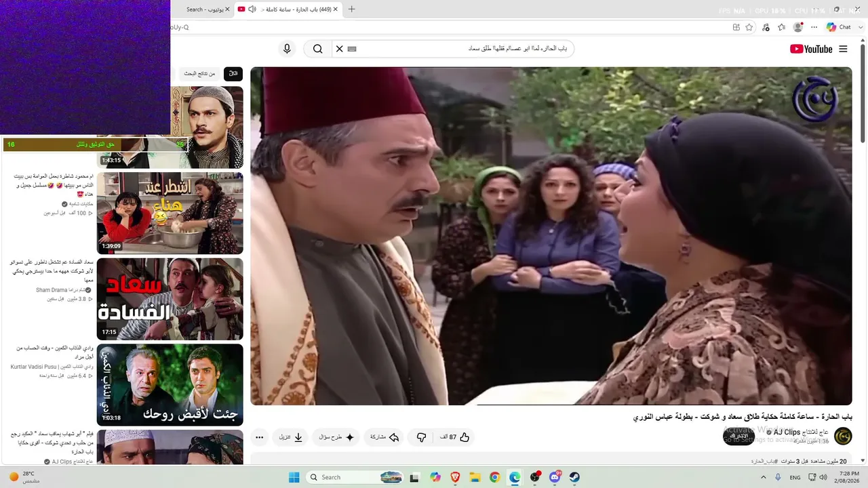Open File Explorer from the taskbar

[x=475, y=477]
